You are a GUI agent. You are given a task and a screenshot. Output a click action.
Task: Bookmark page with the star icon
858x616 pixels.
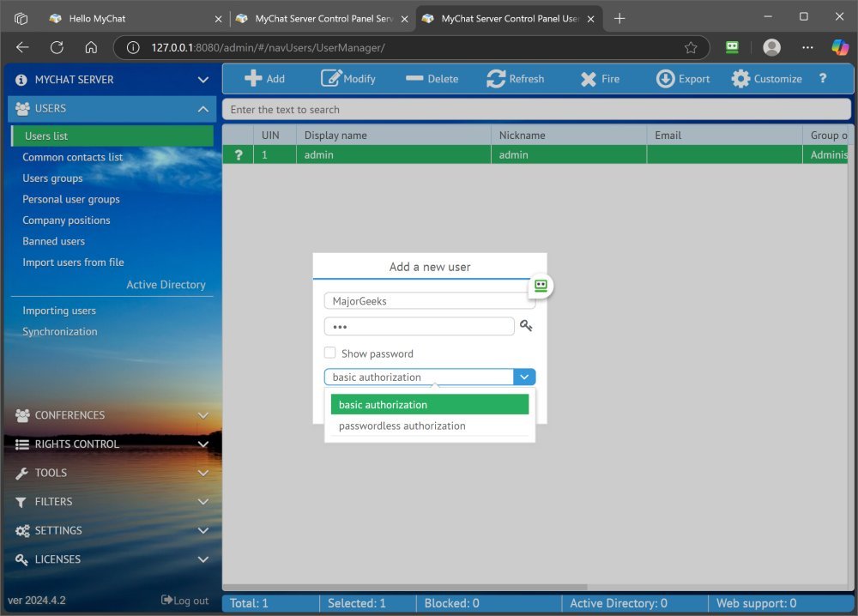691,47
